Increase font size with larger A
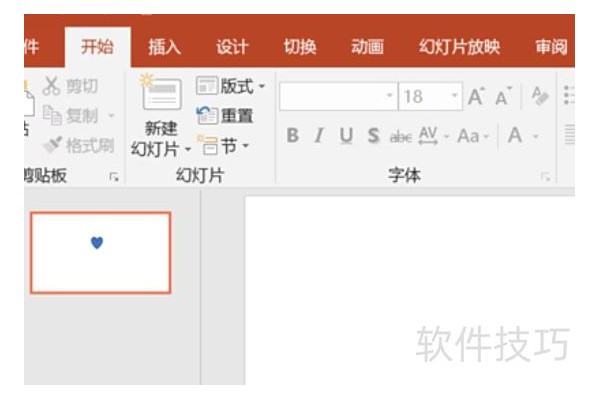The height and width of the screenshot is (400, 600). point(476,96)
